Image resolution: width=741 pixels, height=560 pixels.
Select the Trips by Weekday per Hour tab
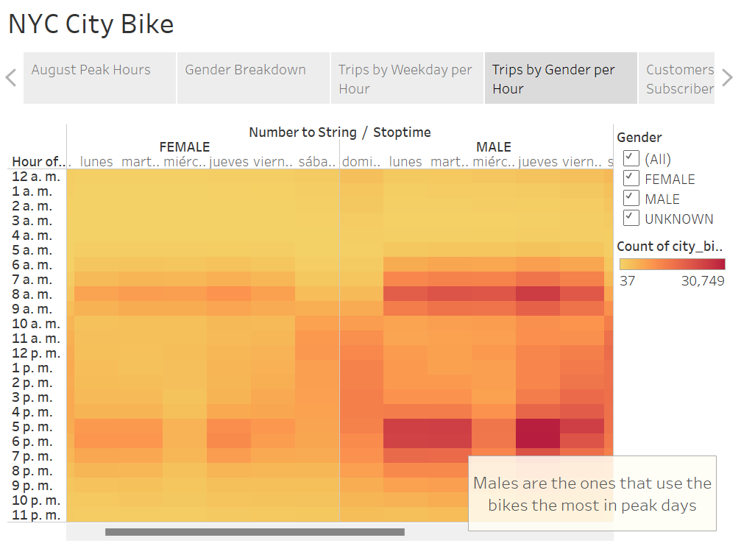click(x=405, y=77)
